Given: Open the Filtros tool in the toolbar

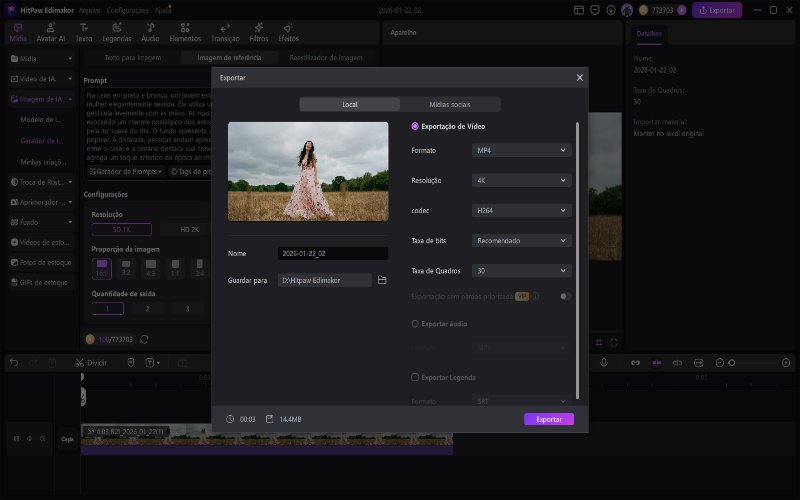Looking at the screenshot, I should [x=260, y=31].
